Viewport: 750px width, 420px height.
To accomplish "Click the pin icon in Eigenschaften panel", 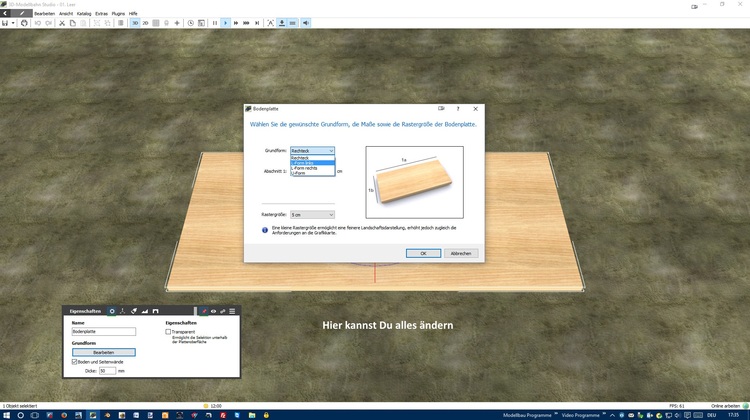I will pos(203,311).
